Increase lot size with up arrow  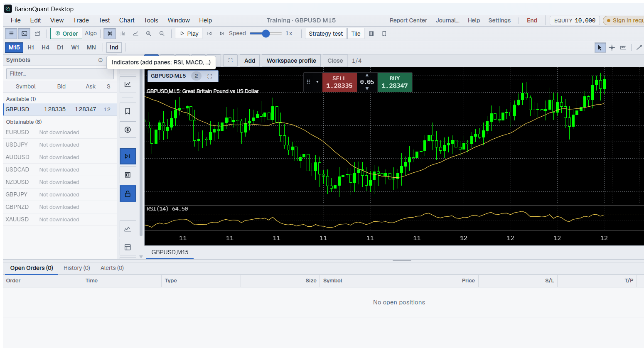pos(367,75)
